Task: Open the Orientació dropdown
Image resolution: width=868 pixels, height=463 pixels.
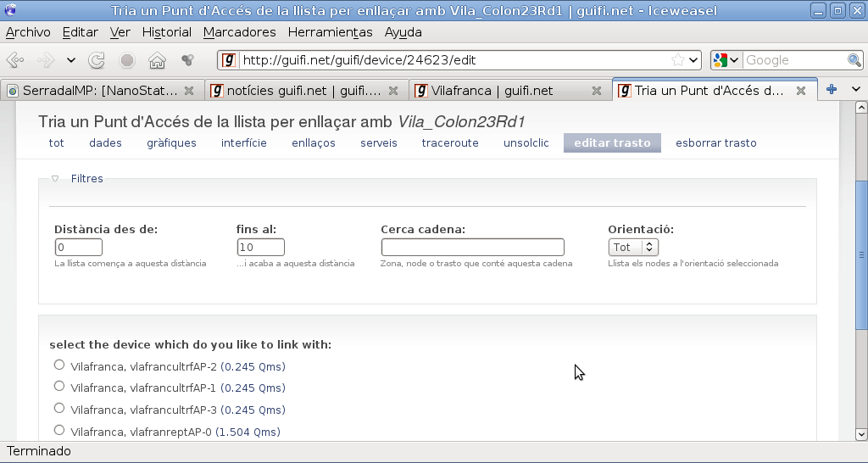Action: [x=633, y=248]
